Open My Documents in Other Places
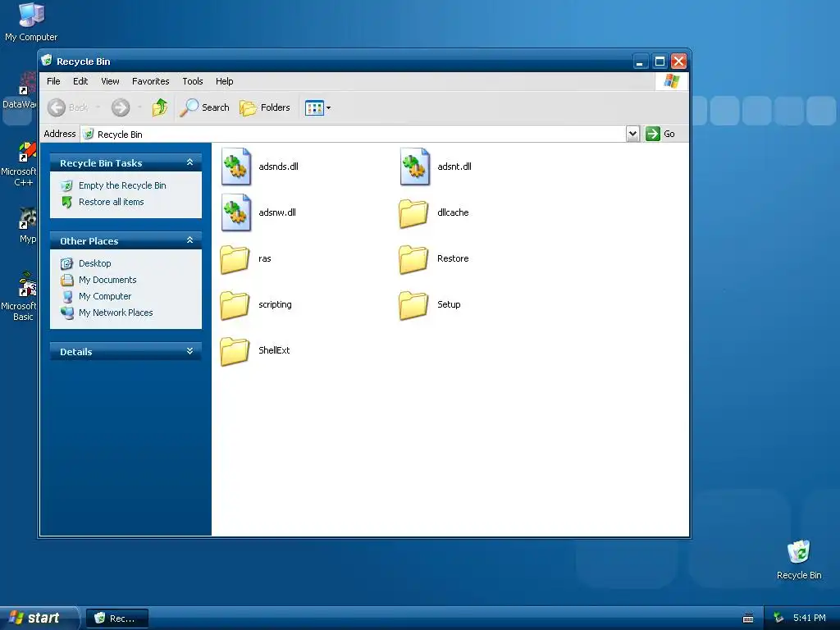The height and width of the screenshot is (630, 840). pyautogui.click(x=107, y=281)
